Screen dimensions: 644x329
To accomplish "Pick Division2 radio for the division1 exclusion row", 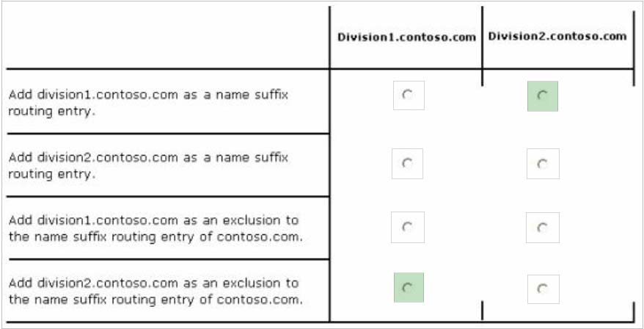I will [542, 228].
